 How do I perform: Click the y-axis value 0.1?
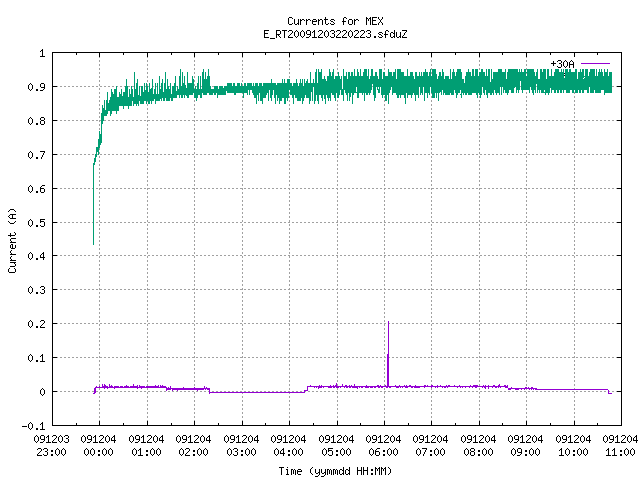(36, 358)
